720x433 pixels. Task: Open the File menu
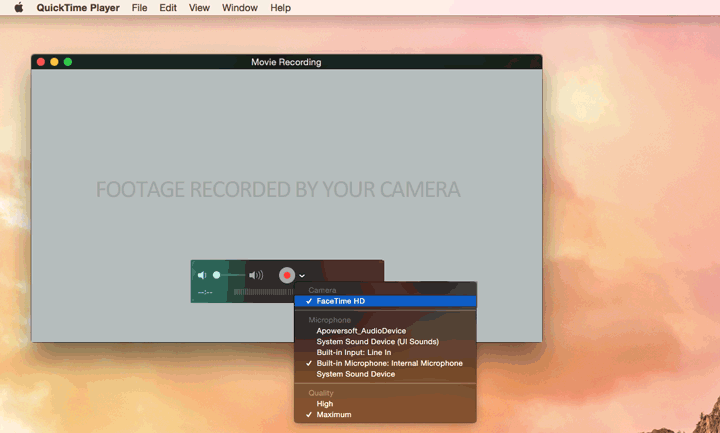click(x=139, y=8)
